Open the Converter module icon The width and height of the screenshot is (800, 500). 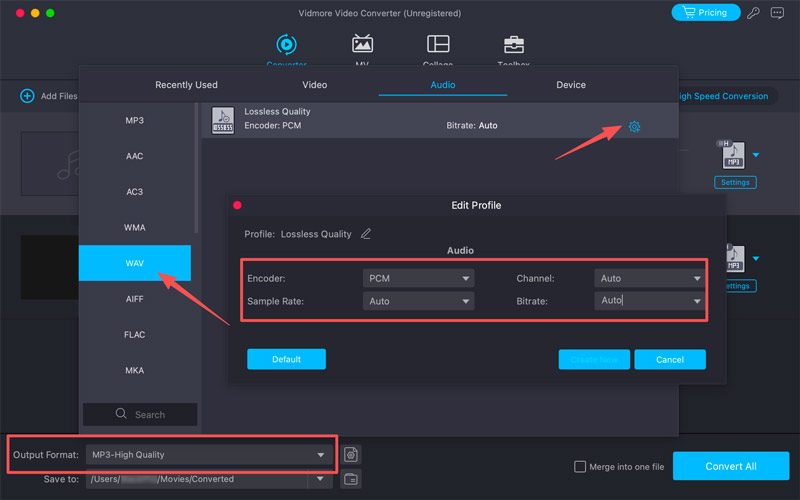click(x=286, y=45)
